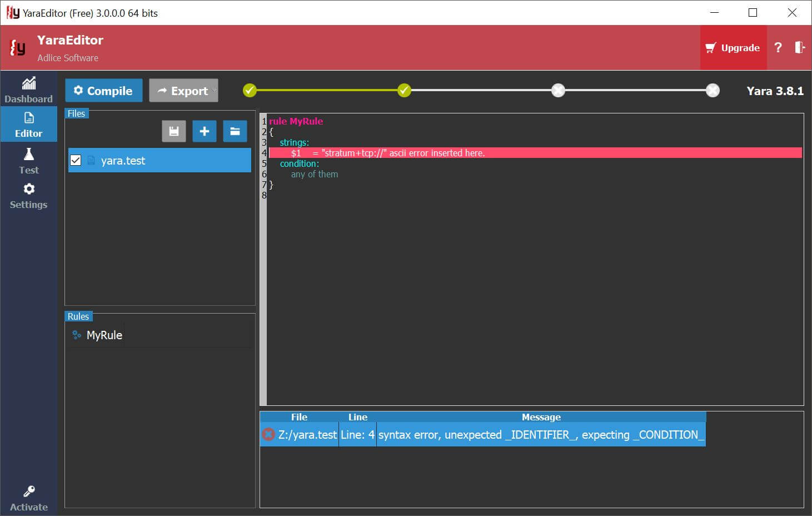
Task: Expand the Export button dropdown arrow
Action: click(214, 91)
